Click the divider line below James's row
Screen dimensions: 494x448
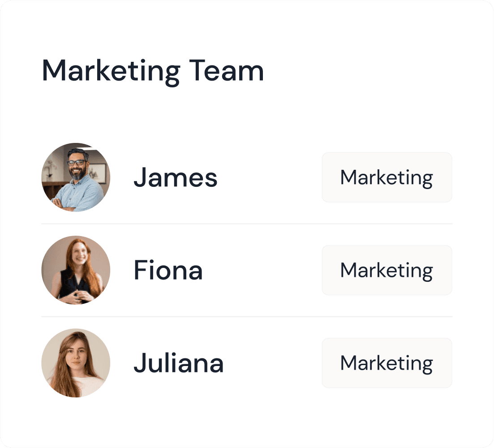point(247,224)
